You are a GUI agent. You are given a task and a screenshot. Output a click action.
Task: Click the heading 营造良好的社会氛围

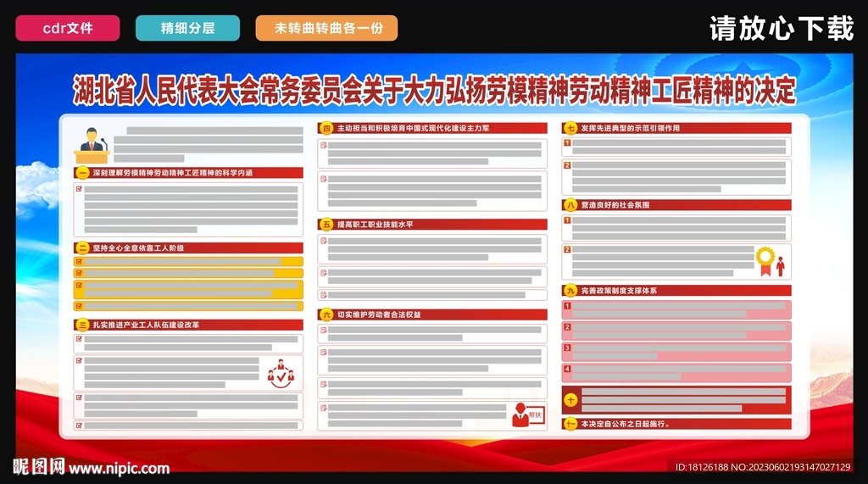615,205
